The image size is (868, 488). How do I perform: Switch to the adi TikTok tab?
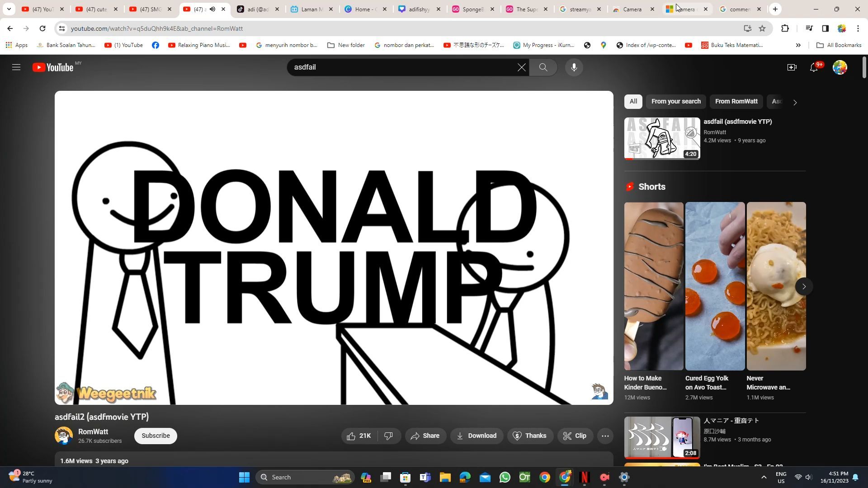coord(259,9)
